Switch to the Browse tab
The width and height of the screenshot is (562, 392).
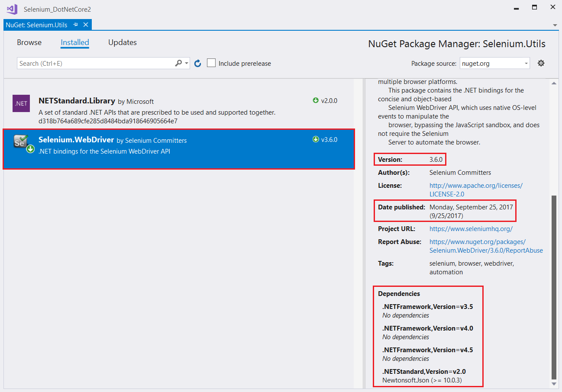pyautogui.click(x=29, y=42)
